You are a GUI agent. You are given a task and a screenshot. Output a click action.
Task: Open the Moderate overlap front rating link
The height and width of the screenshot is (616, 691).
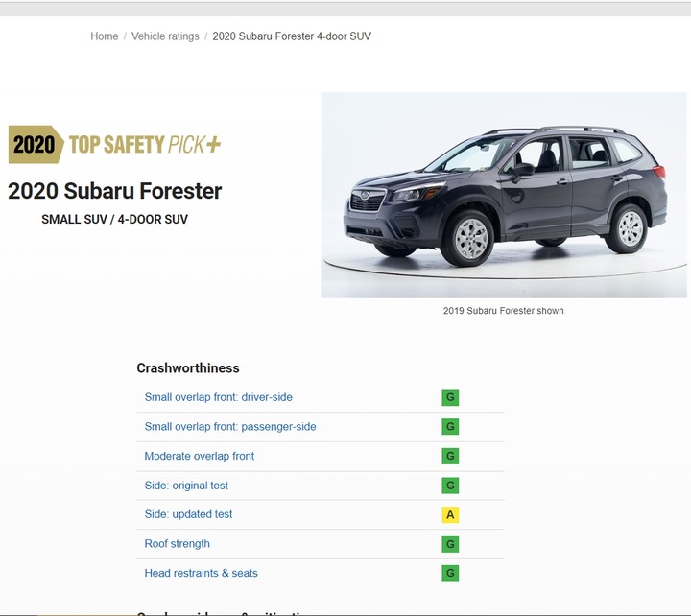click(x=200, y=456)
